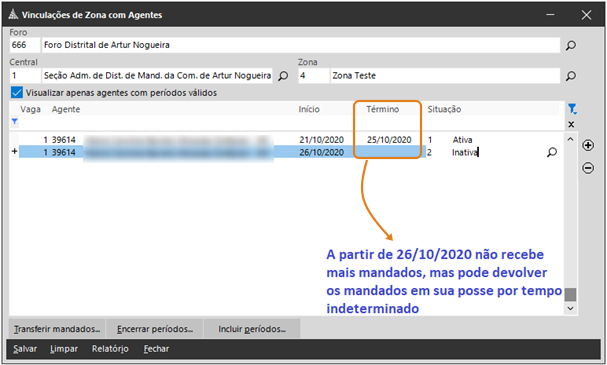Clear filter with the X icon
The width and height of the screenshot is (607, 365).
(571, 125)
